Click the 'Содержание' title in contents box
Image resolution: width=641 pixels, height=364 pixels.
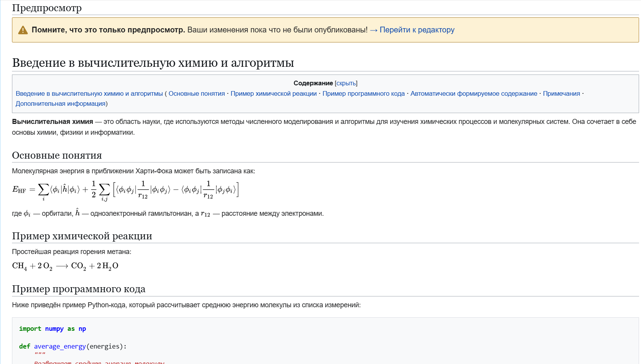(313, 83)
